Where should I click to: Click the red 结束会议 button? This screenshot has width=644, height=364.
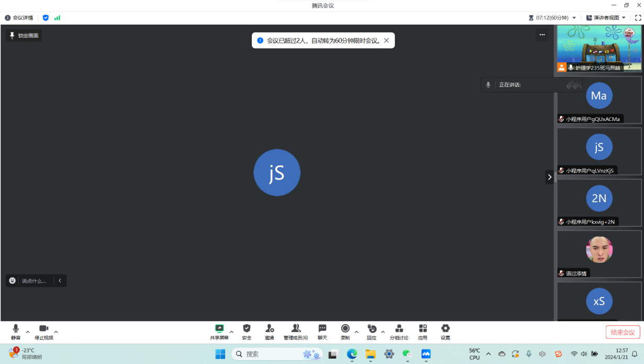(x=623, y=332)
